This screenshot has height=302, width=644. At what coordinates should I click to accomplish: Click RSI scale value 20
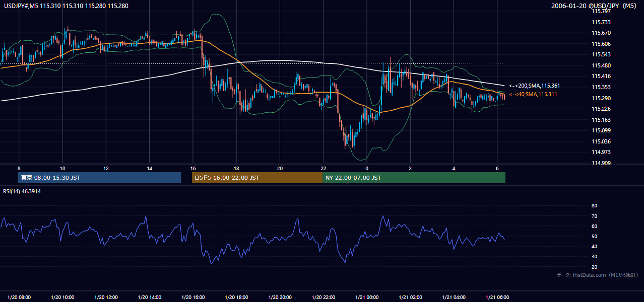click(594, 267)
